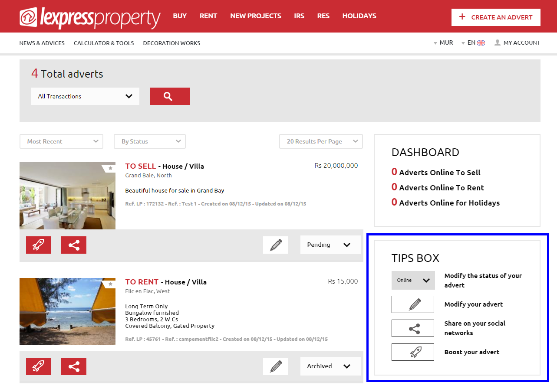Click the red search magnifier button
The width and height of the screenshot is (557, 392).
170,96
